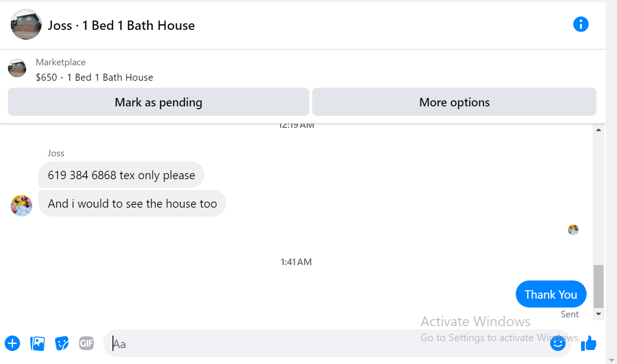Click the small seen-by avatar indicator
This screenshot has width=617, height=364.
tap(573, 230)
